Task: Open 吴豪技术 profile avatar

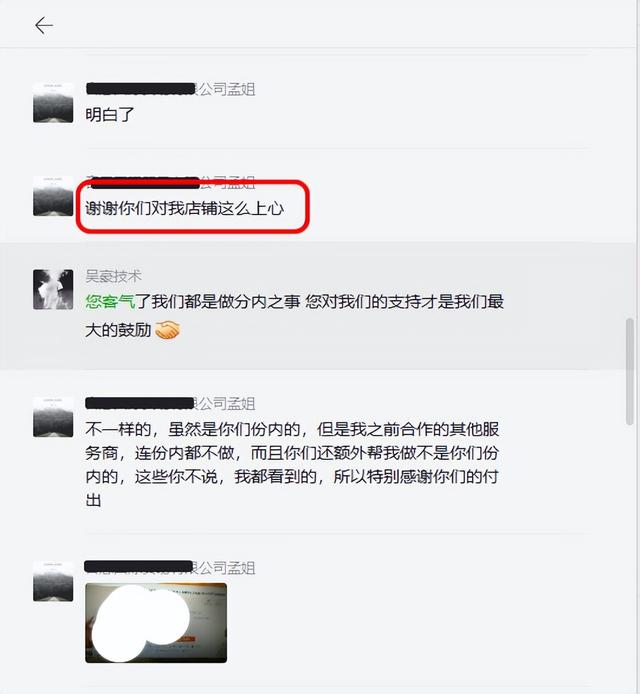Action: [x=53, y=289]
